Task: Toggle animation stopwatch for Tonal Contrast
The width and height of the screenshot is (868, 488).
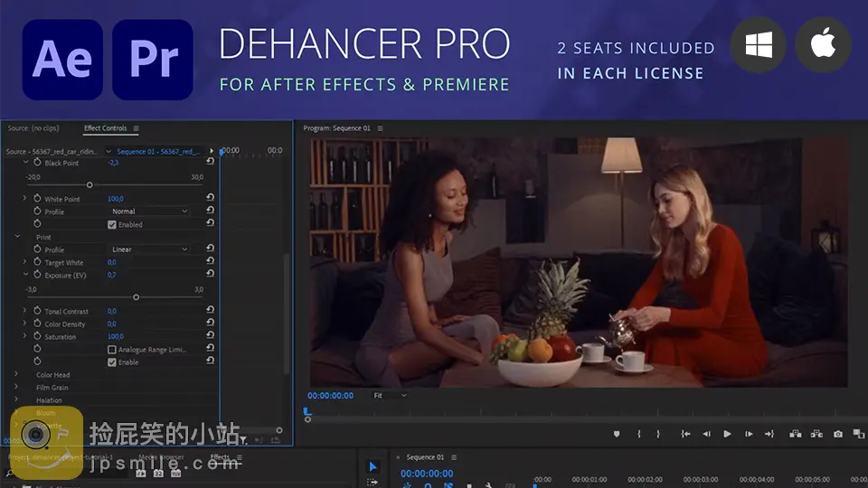Action: pyautogui.click(x=37, y=310)
